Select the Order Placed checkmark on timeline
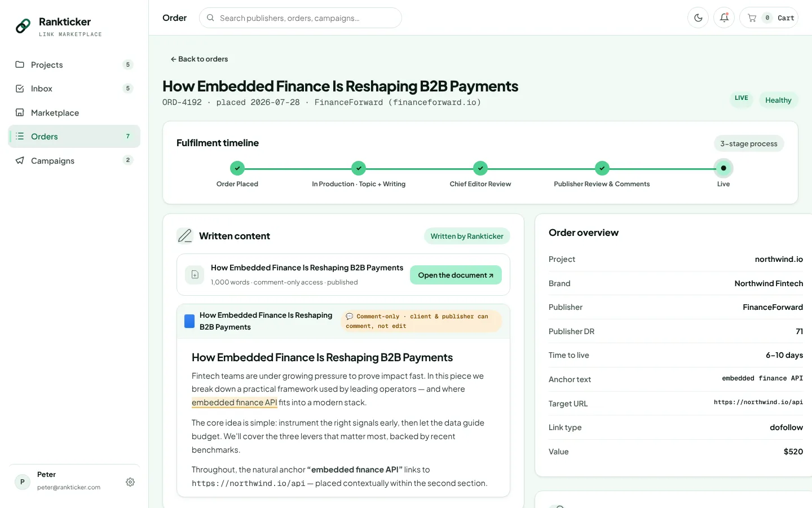Viewport: 812px width, 508px height. 237,168
